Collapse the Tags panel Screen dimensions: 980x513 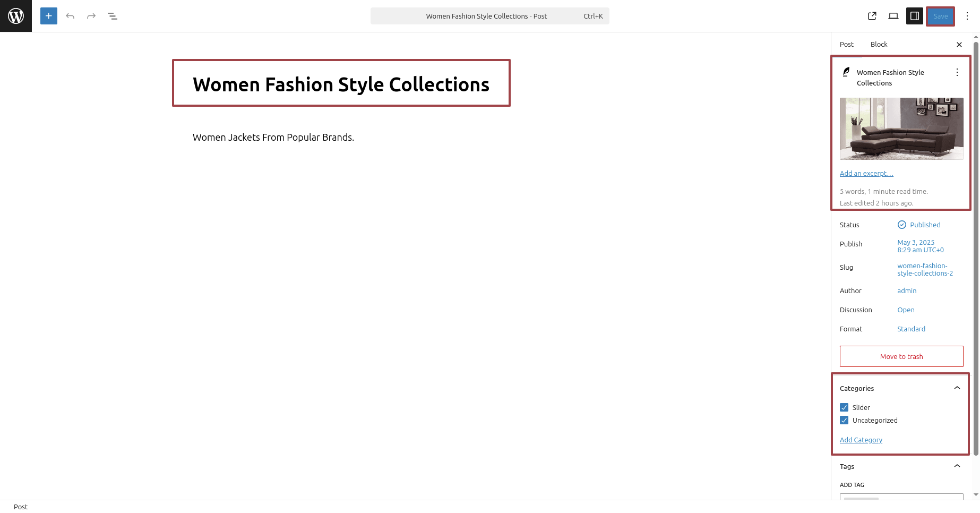957,466
